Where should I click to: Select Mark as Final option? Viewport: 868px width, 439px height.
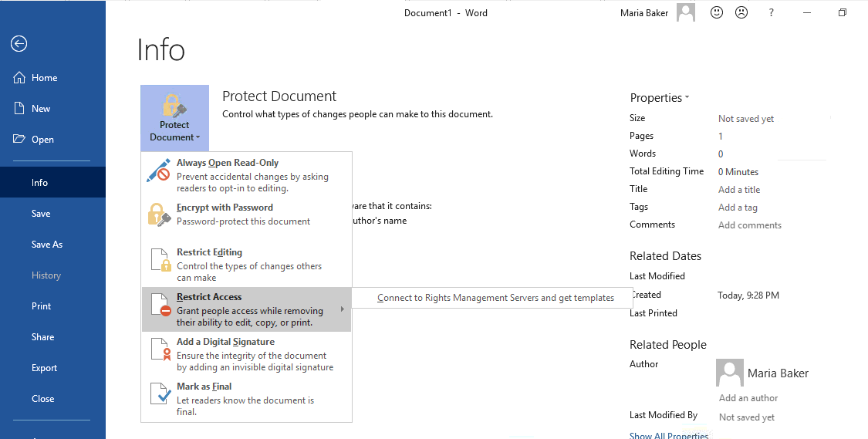(x=246, y=399)
